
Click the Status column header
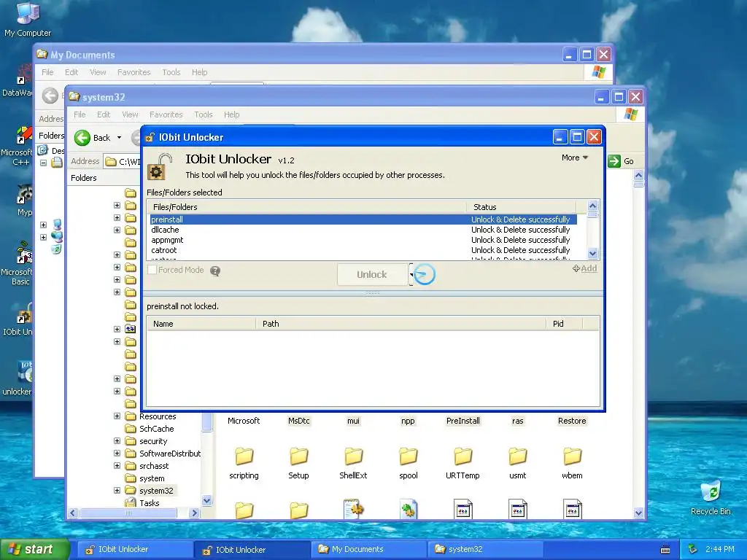pyautogui.click(x=521, y=206)
